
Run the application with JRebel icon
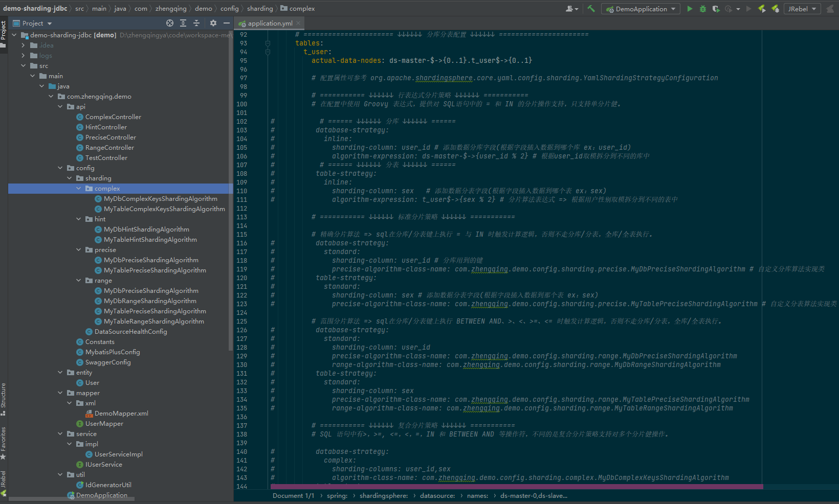(761, 9)
